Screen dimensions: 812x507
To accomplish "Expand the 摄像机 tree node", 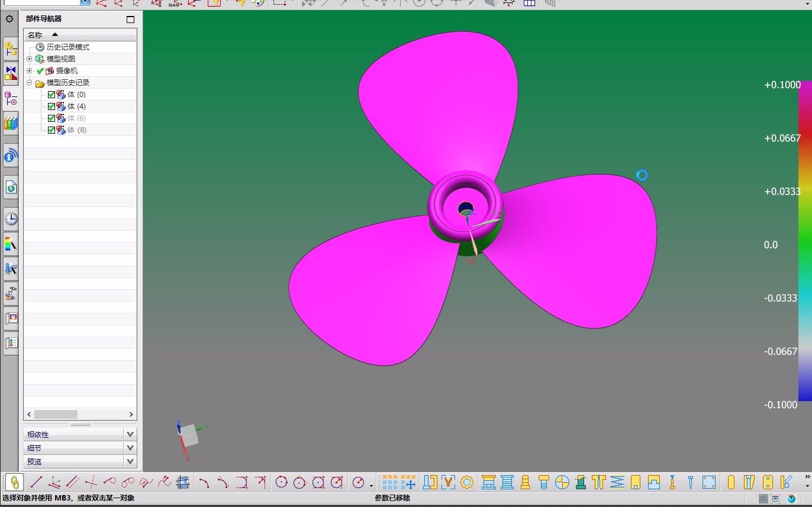I will (29, 71).
